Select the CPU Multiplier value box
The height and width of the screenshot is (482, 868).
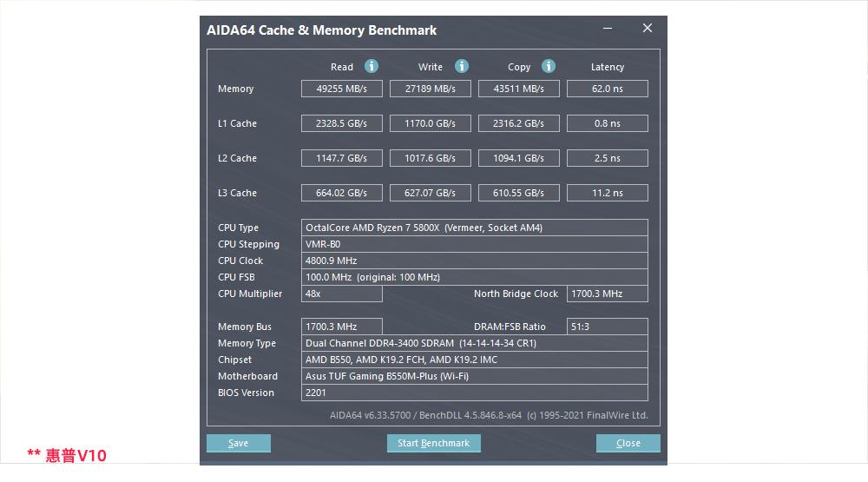tap(342, 294)
